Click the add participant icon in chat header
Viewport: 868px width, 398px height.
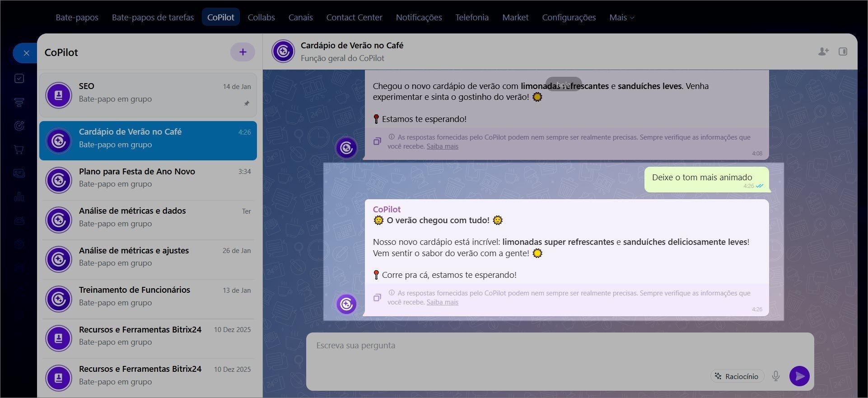tap(823, 52)
